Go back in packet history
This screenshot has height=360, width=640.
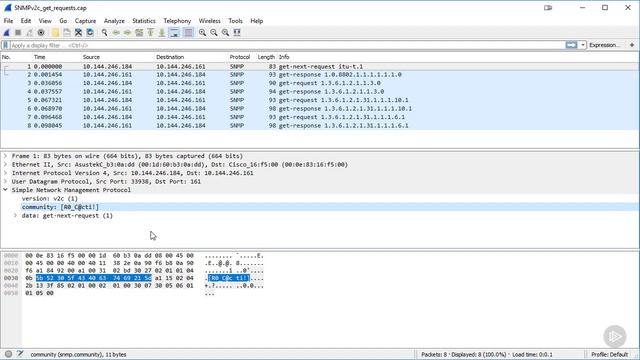click(116, 33)
